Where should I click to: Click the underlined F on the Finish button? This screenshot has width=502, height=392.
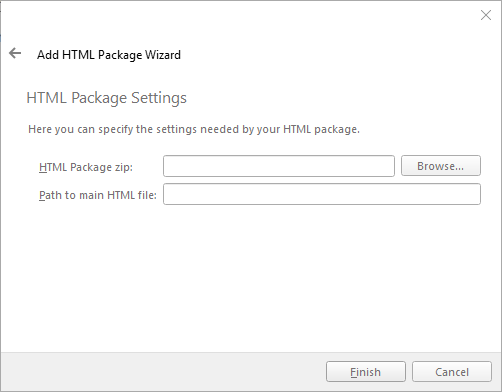coord(353,372)
